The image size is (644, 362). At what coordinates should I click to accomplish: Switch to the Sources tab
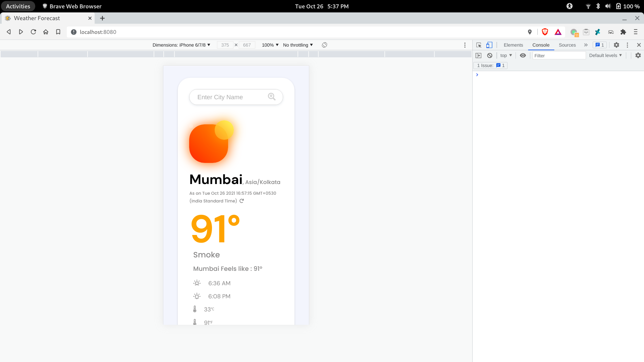tap(567, 45)
